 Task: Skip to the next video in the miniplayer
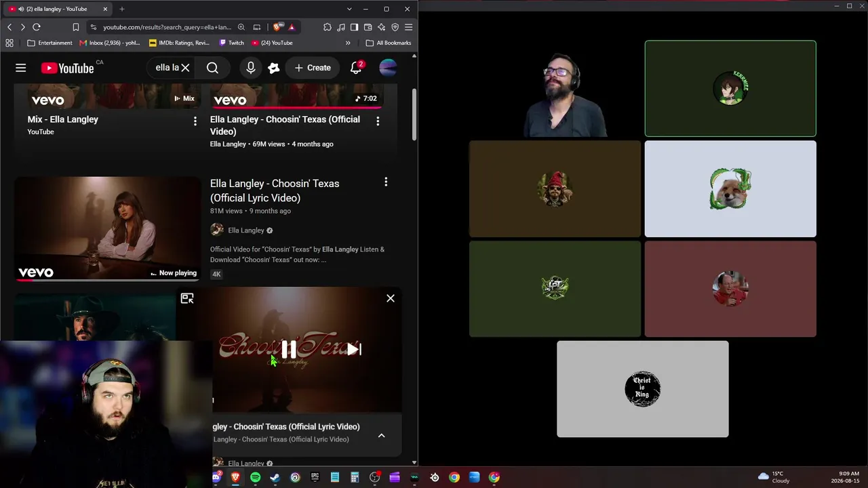(354, 349)
